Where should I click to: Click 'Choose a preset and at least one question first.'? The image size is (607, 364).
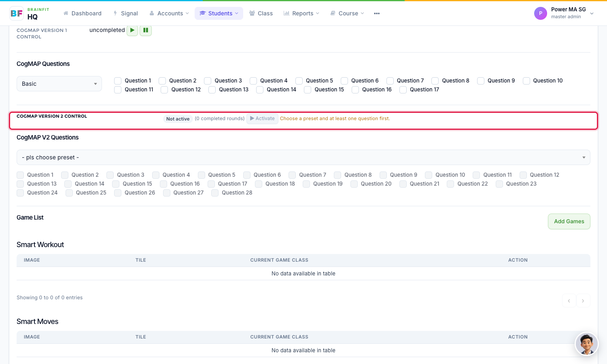coord(335,119)
